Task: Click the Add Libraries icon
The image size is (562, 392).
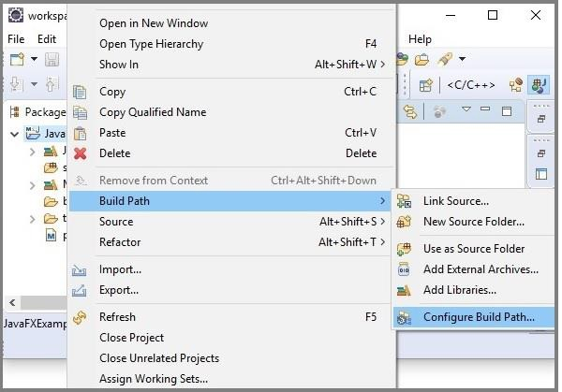Action: tap(405, 290)
